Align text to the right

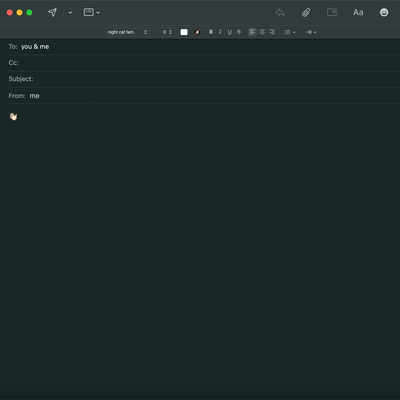(272, 32)
